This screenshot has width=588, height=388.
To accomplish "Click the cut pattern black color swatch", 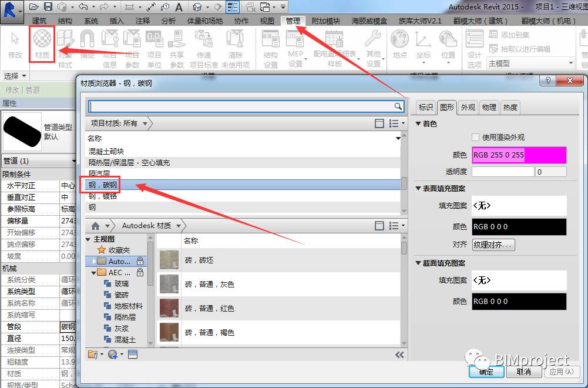I will click(519, 302).
